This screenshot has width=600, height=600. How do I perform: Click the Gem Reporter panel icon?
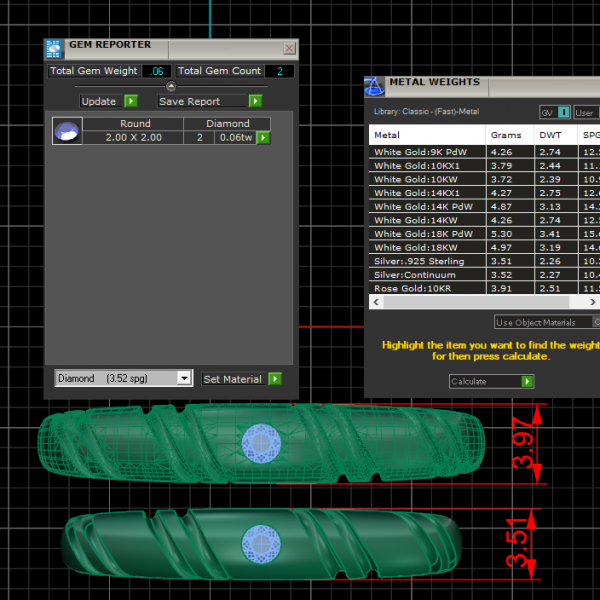55,47
